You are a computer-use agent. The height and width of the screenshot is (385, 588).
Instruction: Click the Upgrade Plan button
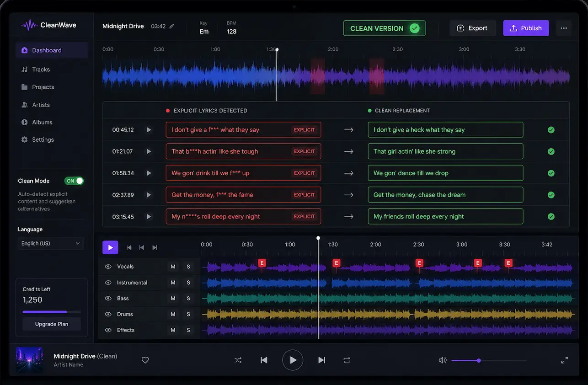(52, 324)
